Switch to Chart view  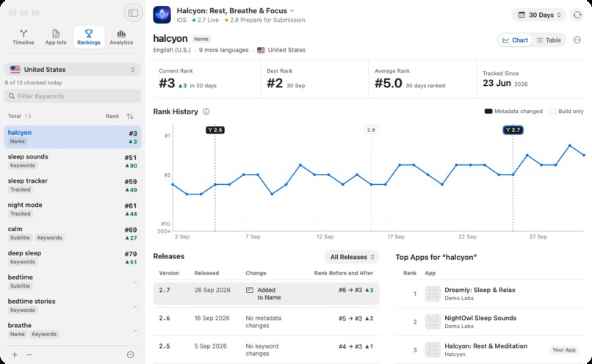515,40
